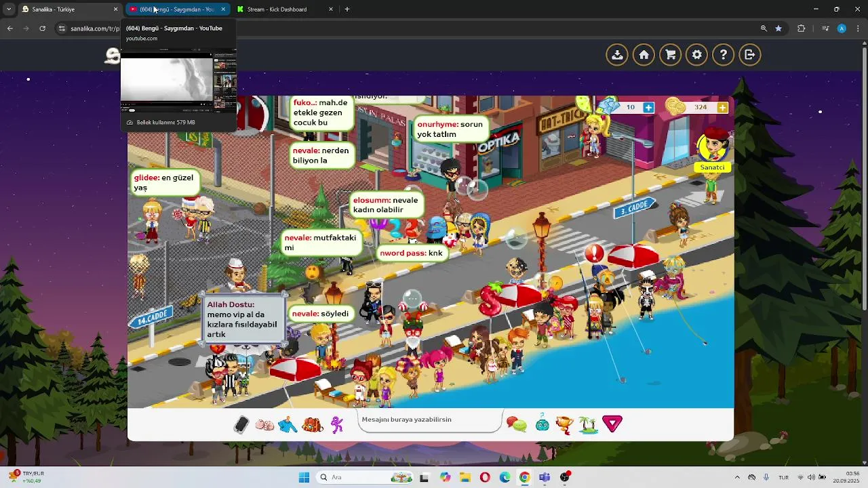Image resolution: width=868 pixels, height=488 pixels.
Task: Open help with the question mark icon
Action: tap(724, 55)
